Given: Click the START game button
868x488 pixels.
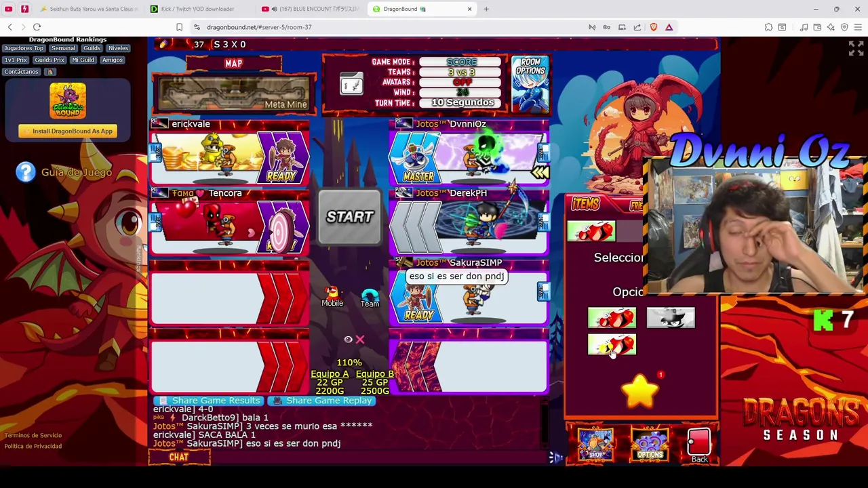Looking at the screenshot, I should pyautogui.click(x=349, y=217).
